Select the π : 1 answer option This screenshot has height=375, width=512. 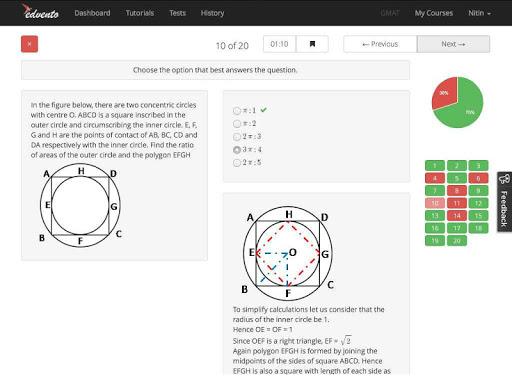tap(237, 110)
